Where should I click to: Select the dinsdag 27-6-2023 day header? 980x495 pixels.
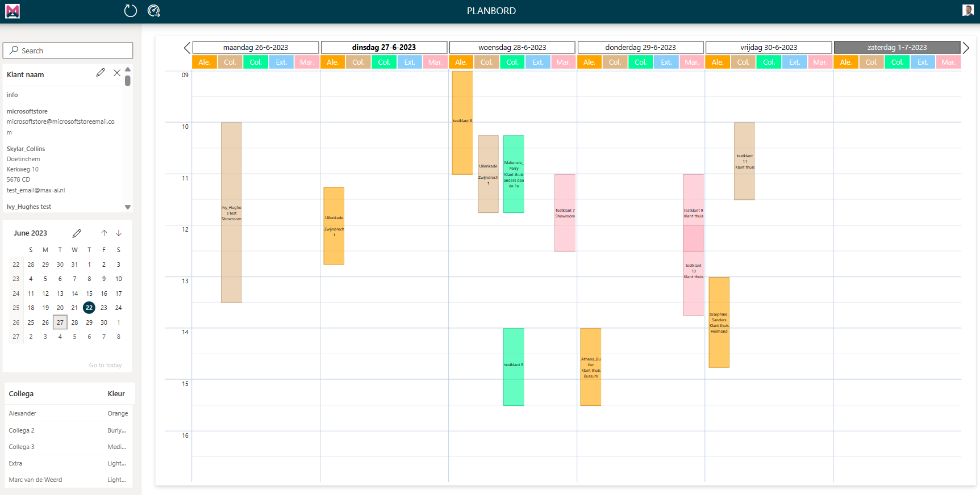[x=383, y=48]
